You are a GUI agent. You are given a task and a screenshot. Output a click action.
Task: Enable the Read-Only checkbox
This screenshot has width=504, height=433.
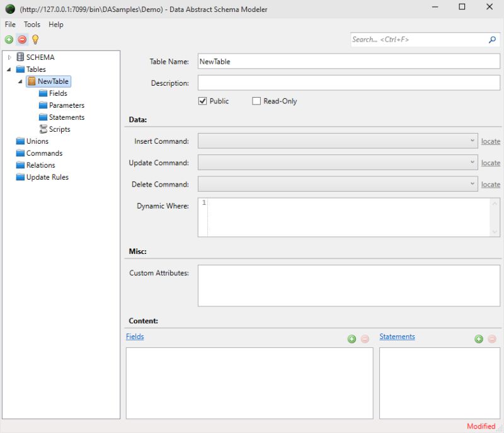(x=256, y=101)
